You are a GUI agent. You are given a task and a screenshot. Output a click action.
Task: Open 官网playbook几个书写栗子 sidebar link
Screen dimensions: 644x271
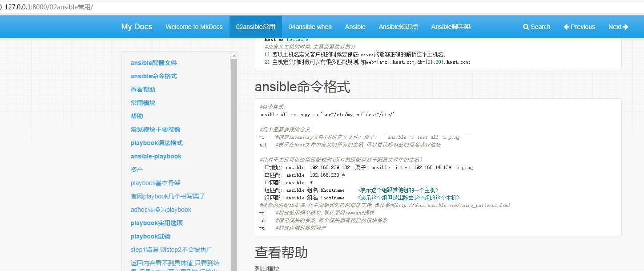[168, 196]
